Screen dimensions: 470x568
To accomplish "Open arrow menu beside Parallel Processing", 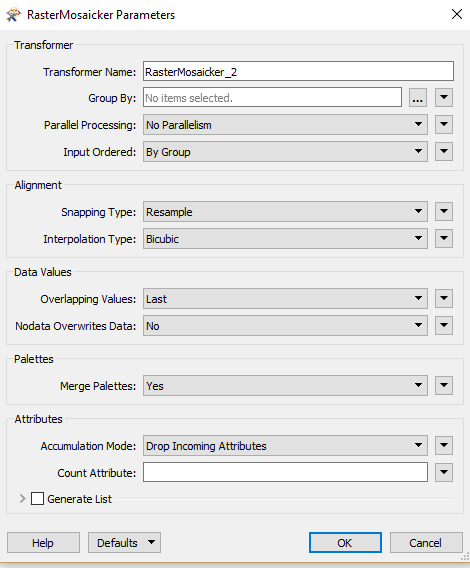I will pyautogui.click(x=444, y=125).
